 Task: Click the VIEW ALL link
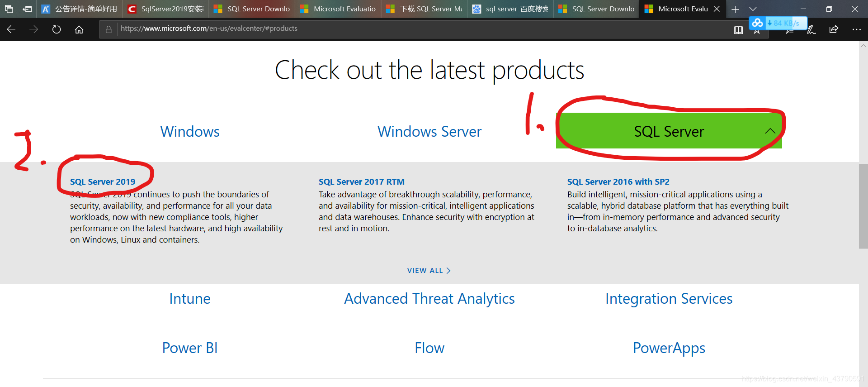[x=429, y=271]
